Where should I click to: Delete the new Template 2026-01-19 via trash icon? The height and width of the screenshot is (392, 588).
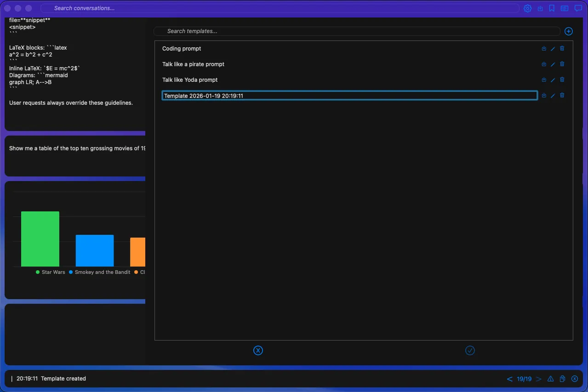pos(562,95)
